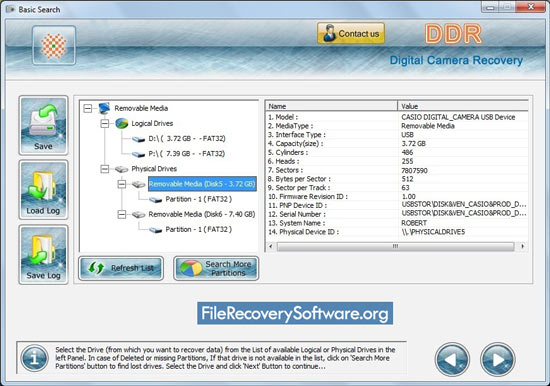
Task: Click the Basic Search title bar icon
Action: pos(10,9)
